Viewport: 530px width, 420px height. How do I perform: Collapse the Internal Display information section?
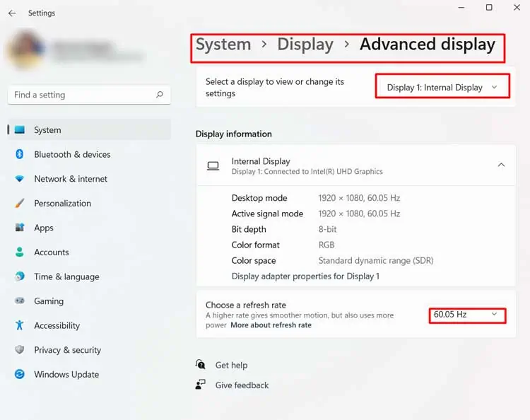(x=501, y=165)
